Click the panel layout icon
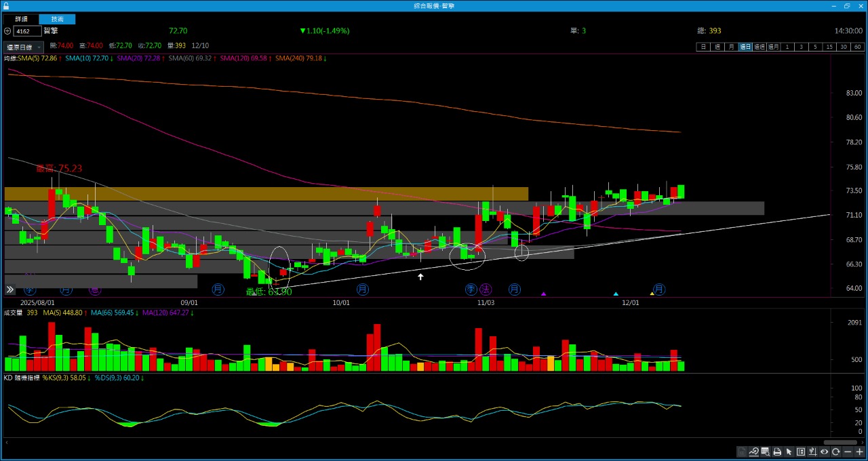The height and width of the screenshot is (461, 868). click(801, 452)
